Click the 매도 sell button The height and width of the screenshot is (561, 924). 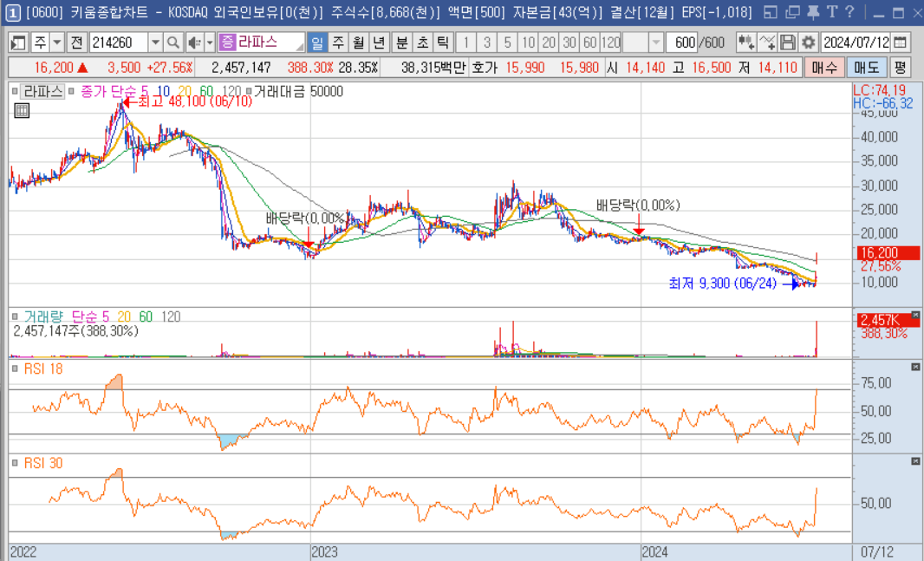(x=866, y=67)
